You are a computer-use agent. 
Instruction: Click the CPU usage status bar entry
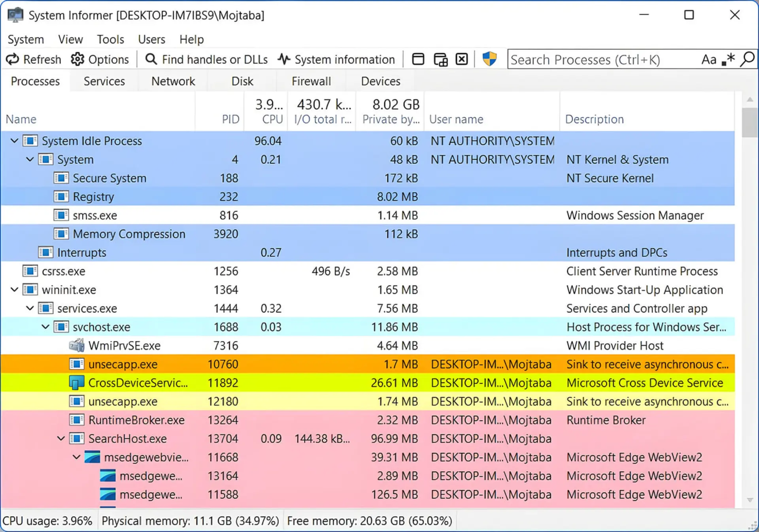tap(47, 521)
